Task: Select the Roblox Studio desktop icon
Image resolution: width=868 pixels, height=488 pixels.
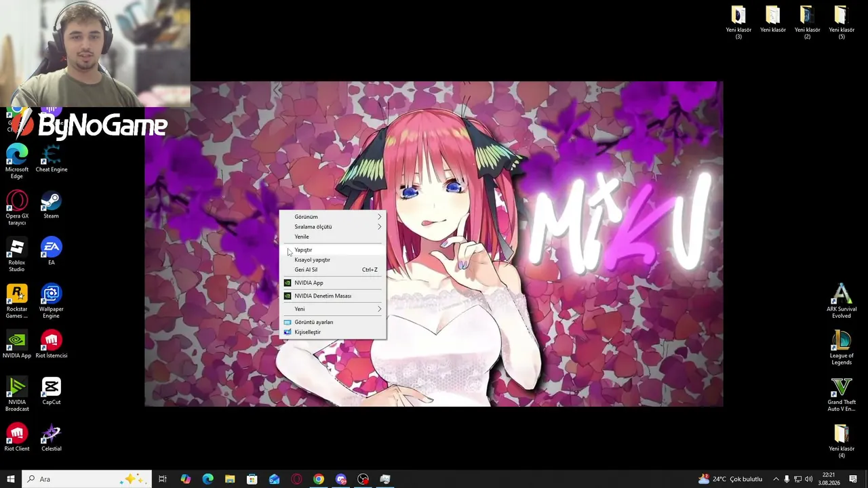Action: tap(17, 254)
